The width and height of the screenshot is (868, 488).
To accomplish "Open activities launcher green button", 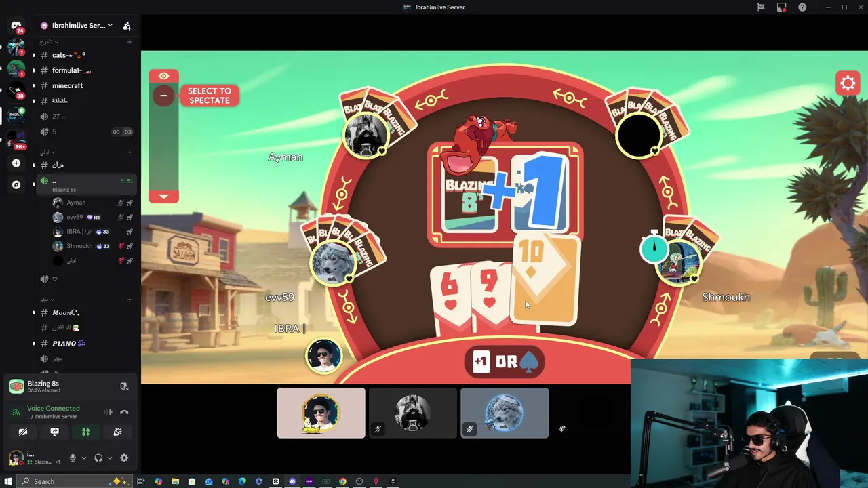I will click(86, 432).
